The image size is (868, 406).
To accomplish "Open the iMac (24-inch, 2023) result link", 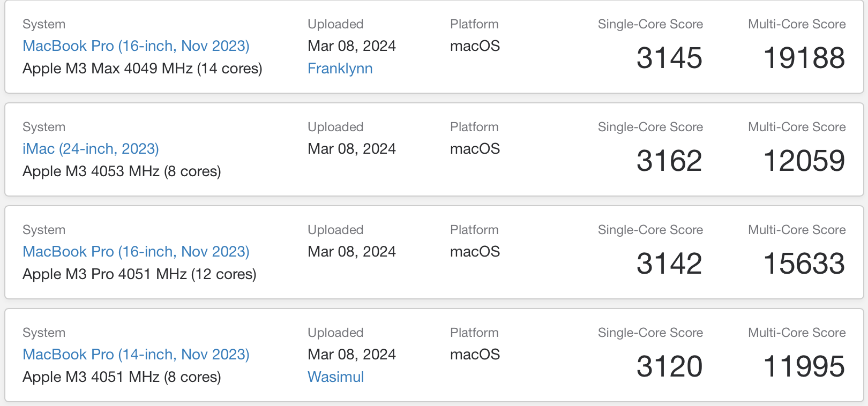I will pos(91,149).
